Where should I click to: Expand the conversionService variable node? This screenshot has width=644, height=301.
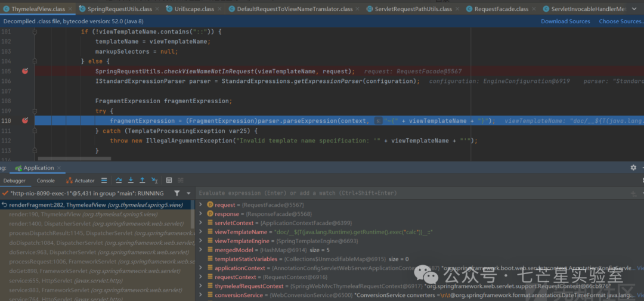point(200,295)
